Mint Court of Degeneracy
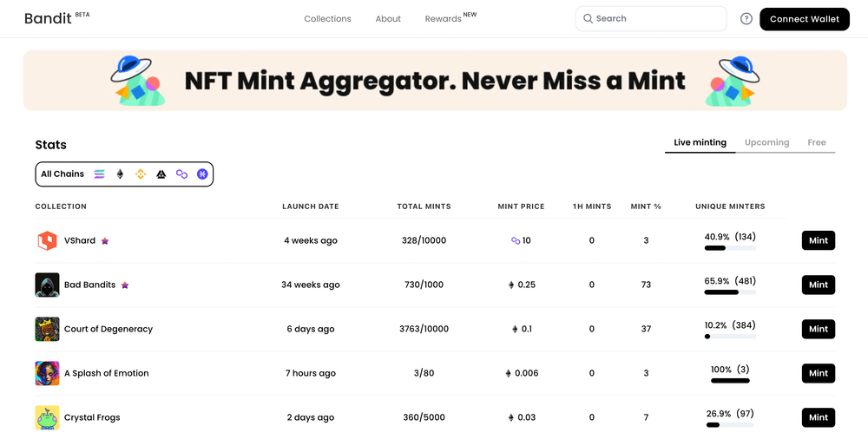The width and height of the screenshot is (868, 439). click(x=819, y=330)
